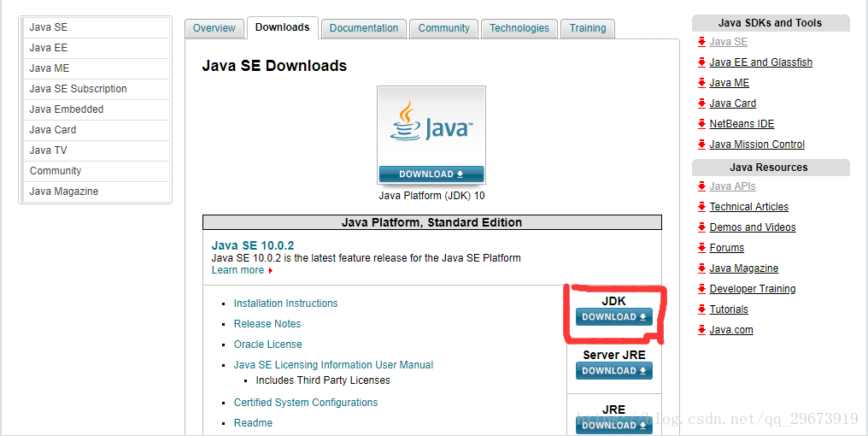Open the Java APIs resource link
Image resolution: width=868 pixels, height=436 pixels.
[732, 186]
